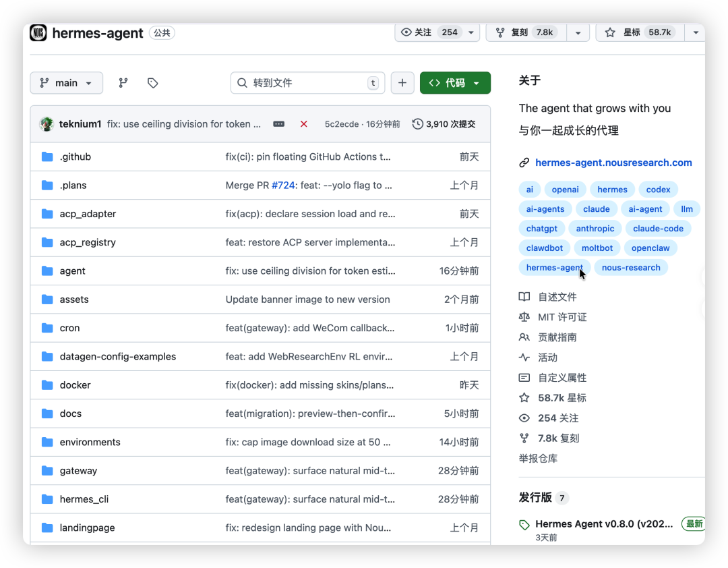Select the openclaw topic tag
The height and width of the screenshot is (568, 728).
click(x=650, y=248)
